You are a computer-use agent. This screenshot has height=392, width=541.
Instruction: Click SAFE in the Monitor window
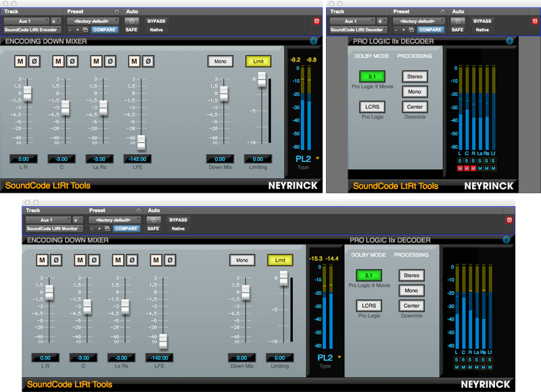click(154, 228)
